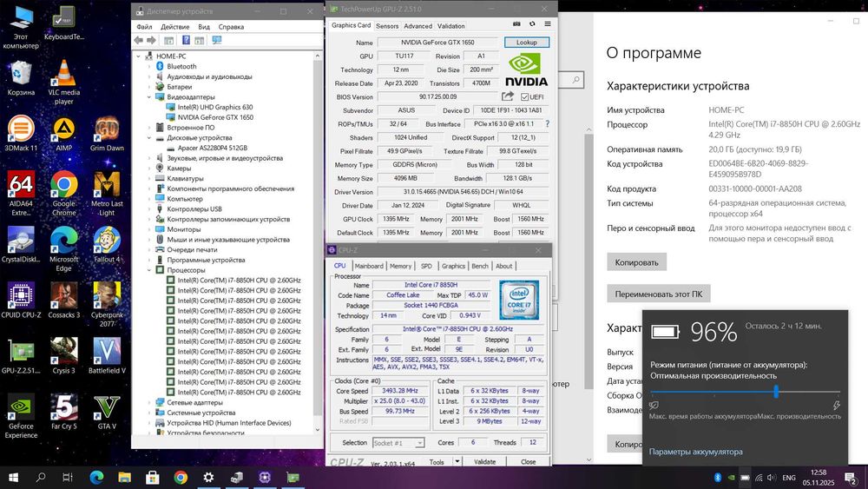
Task: Open Grim Dawn desktop shortcut
Action: click(x=107, y=133)
